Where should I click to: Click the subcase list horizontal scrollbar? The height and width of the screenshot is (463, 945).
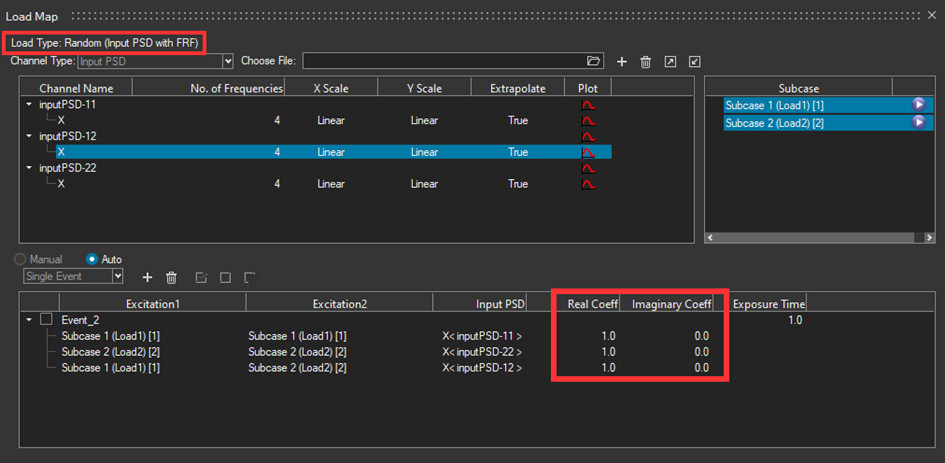pyautogui.click(x=820, y=238)
